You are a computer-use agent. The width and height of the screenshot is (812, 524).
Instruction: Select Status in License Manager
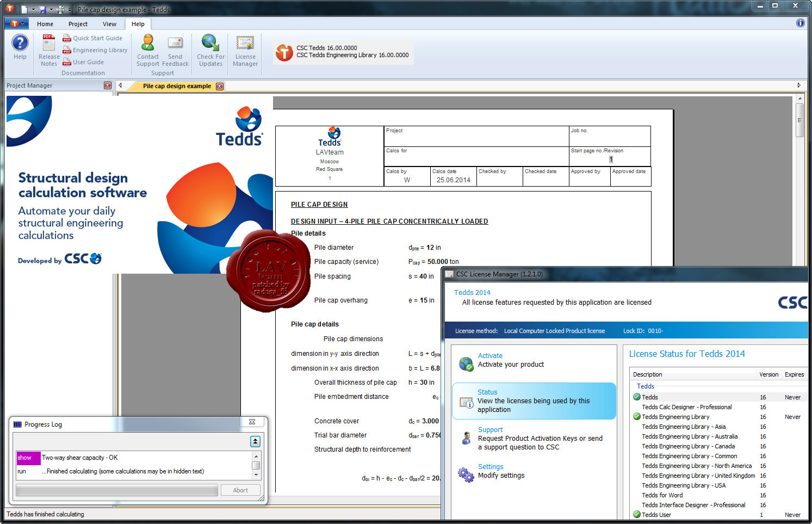(534, 401)
